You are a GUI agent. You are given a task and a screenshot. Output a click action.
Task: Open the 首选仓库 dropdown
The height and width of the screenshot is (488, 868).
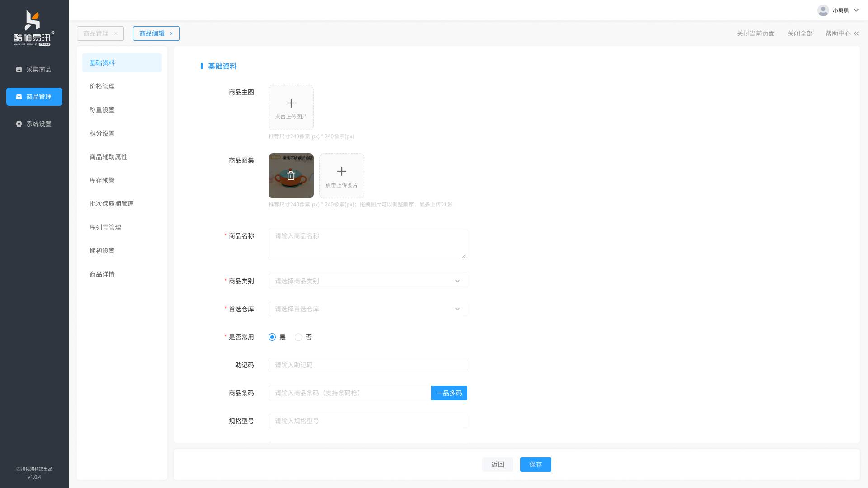tap(368, 309)
